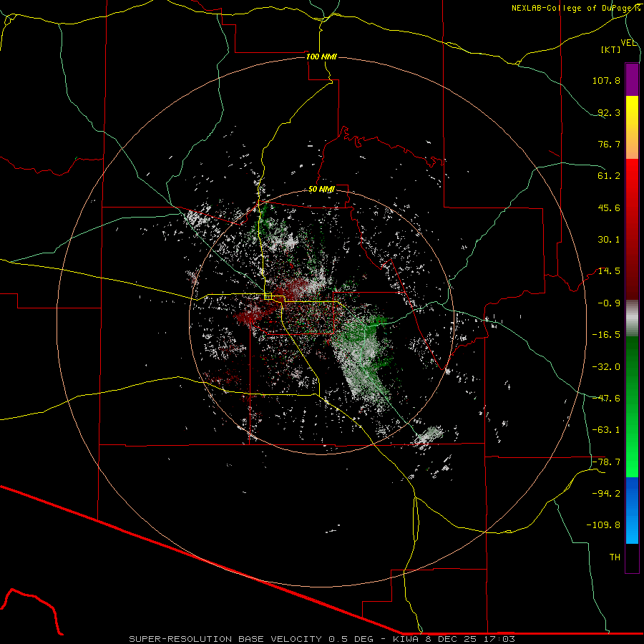The height and width of the screenshot is (644, 644).
Task: Pick the purple segment of the velocity scale
Action: [x=632, y=79]
